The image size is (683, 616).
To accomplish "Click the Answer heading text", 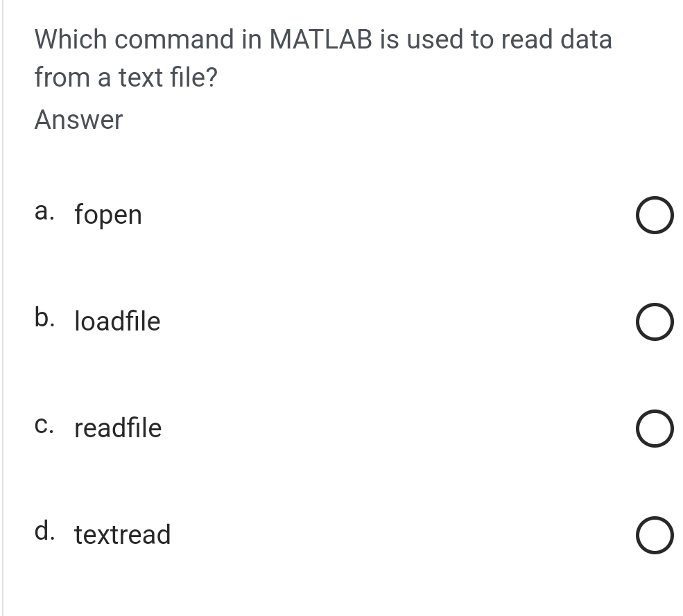I will (x=78, y=120).
